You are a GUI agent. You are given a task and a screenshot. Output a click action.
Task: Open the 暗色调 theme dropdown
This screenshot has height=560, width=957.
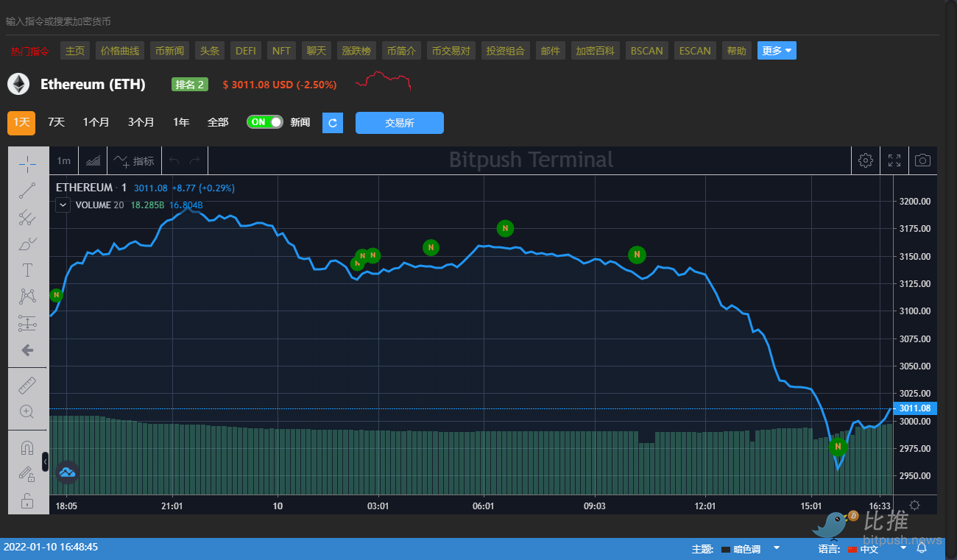[x=751, y=549]
